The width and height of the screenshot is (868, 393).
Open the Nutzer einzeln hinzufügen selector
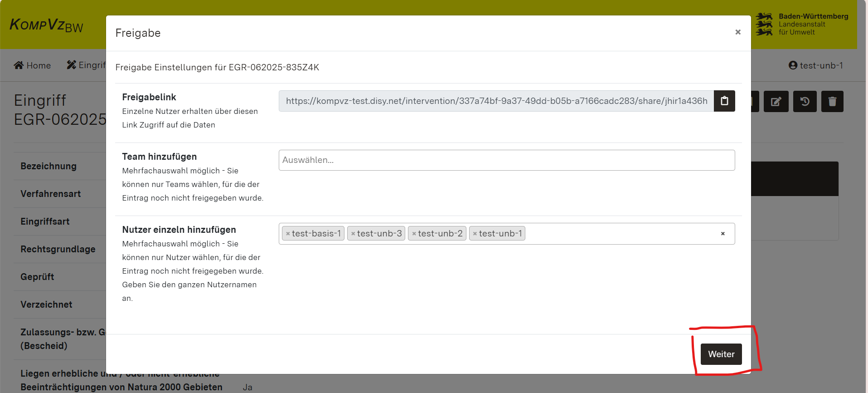(x=621, y=234)
